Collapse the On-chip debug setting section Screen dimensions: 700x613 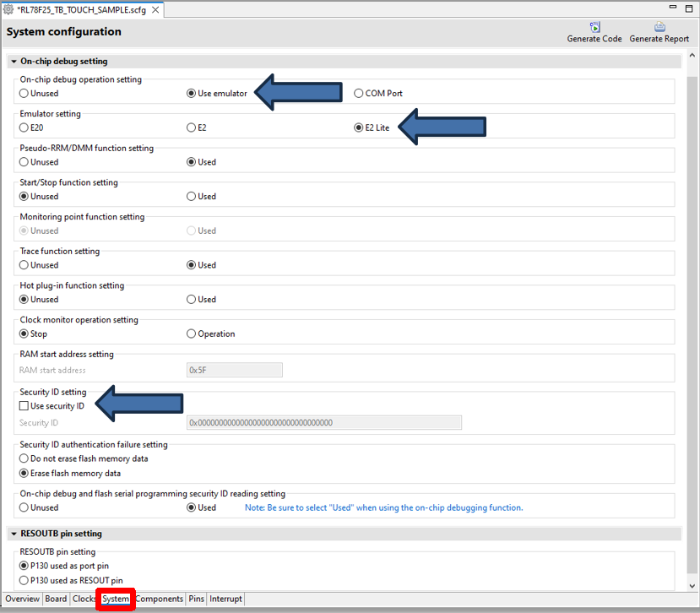[x=14, y=62]
